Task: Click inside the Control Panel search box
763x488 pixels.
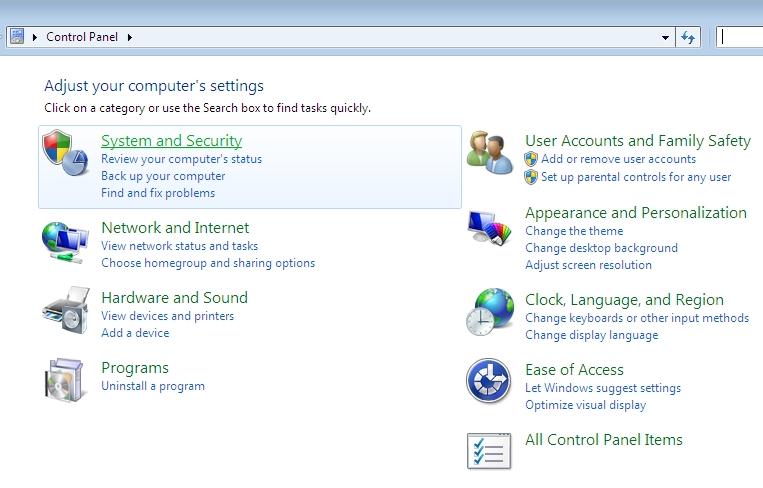Action: [x=740, y=37]
